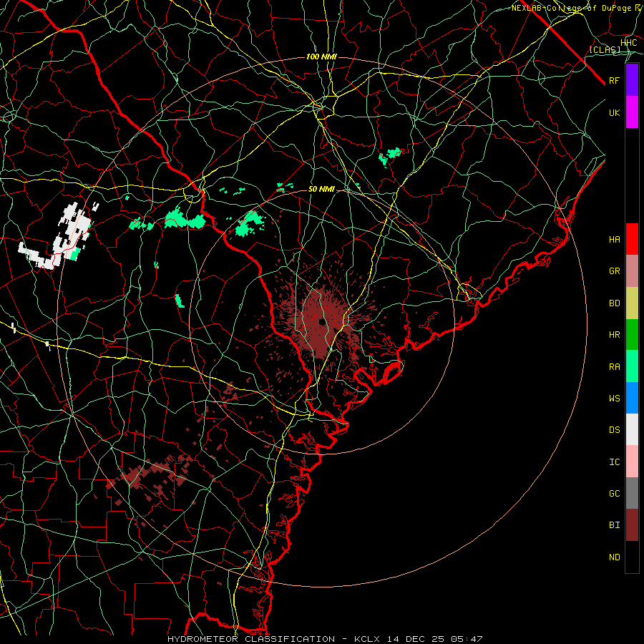Screen dimensions: 644x644
Task: Click the ND black legend swatch
Action: (632, 557)
